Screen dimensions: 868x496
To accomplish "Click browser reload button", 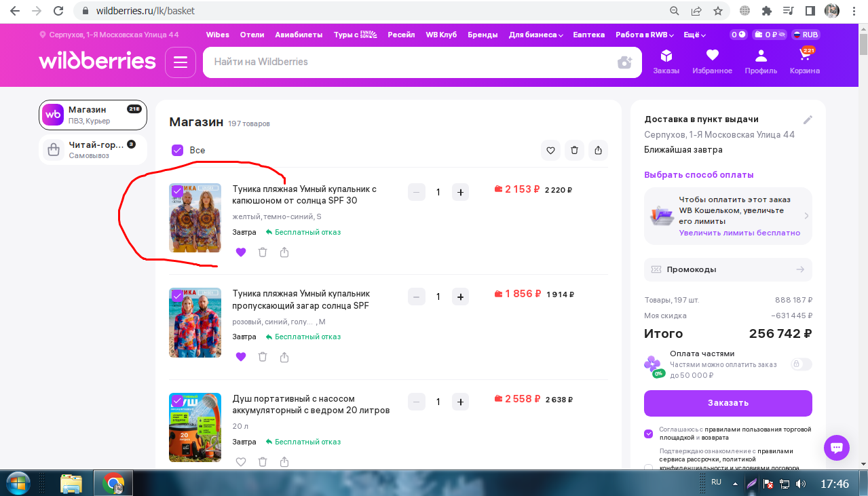I will point(59,11).
